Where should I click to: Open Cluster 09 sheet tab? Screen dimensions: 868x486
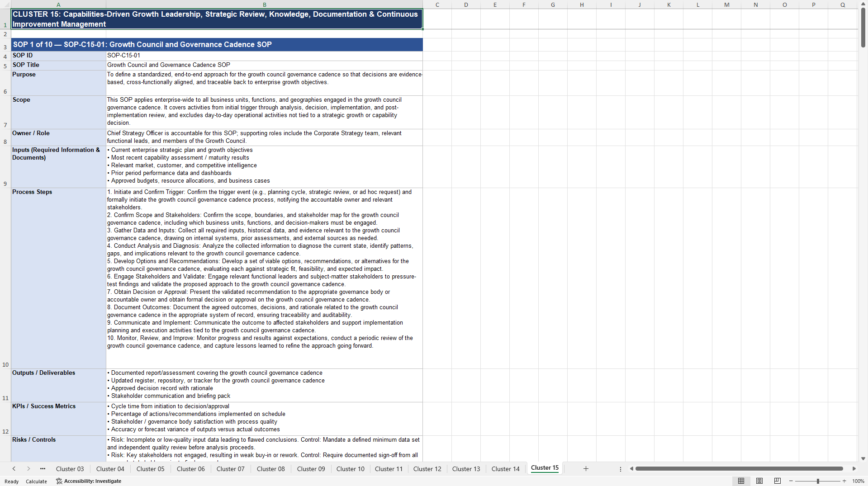click(311, 469)
